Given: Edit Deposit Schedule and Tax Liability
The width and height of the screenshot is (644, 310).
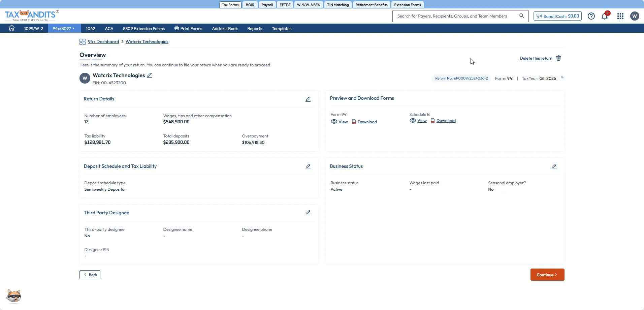Looking at the screenshot, I should [x=308, y=166].
